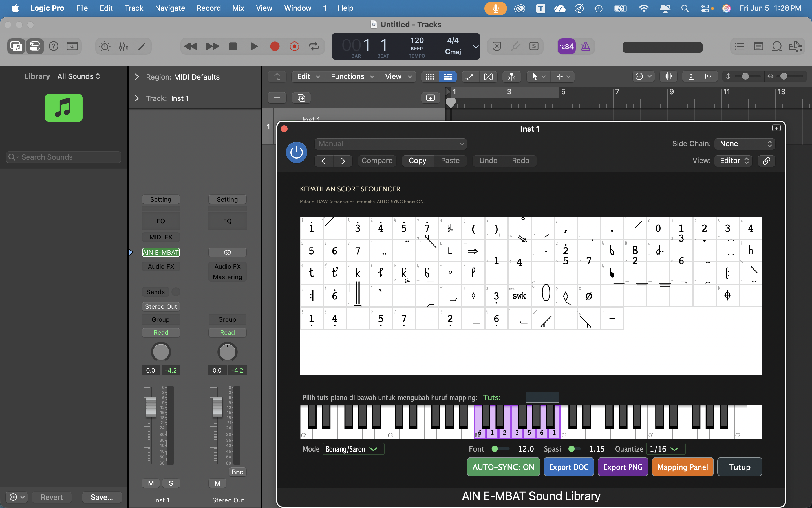The height and width of the screenshot is (508, 812).
Task: Open the Tuner fork button
Action: tap(515, 46)
